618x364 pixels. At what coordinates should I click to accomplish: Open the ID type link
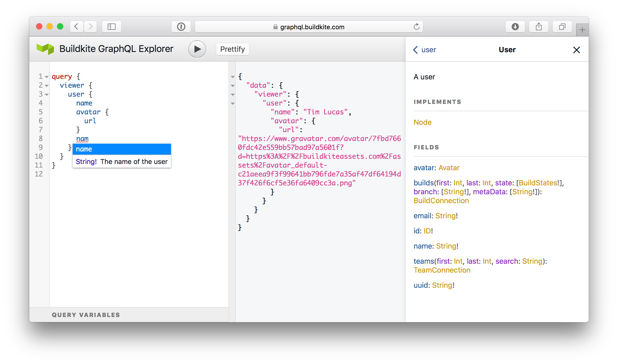[427, 231]
